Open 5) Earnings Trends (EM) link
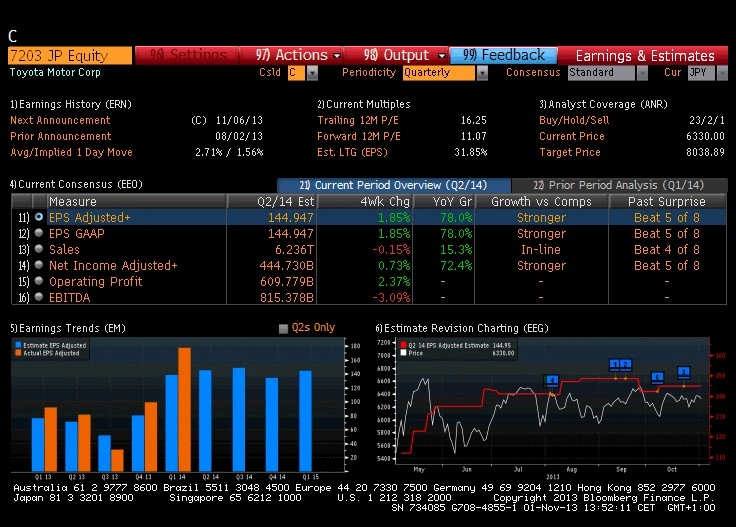This screenshot has height=527, width=736. 68,328
